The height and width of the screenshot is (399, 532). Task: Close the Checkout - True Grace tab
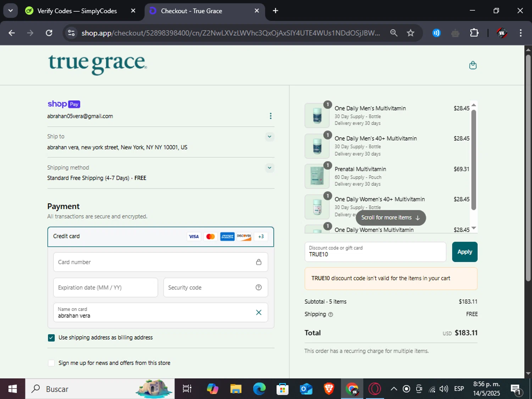click(257, 11)
